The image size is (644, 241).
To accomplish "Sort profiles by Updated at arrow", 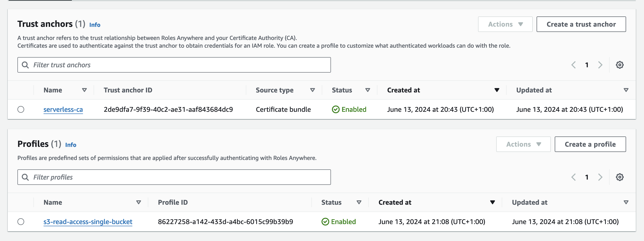I will point(626,202).
